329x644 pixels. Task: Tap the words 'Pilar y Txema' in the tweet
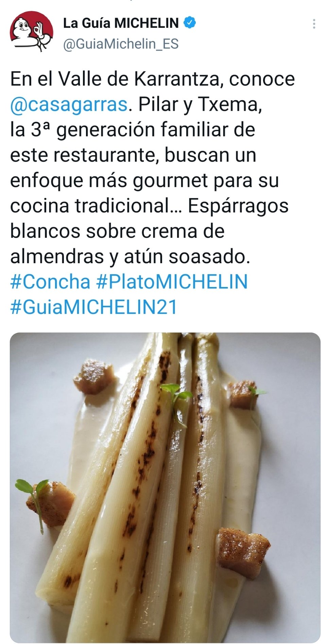(x=200, y=105)
